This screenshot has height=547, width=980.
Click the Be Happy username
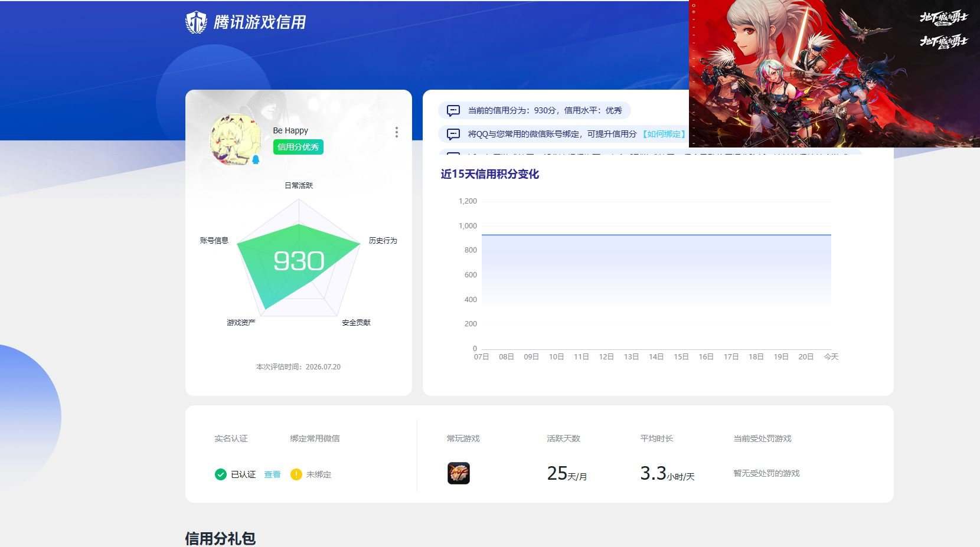point(290,130)
